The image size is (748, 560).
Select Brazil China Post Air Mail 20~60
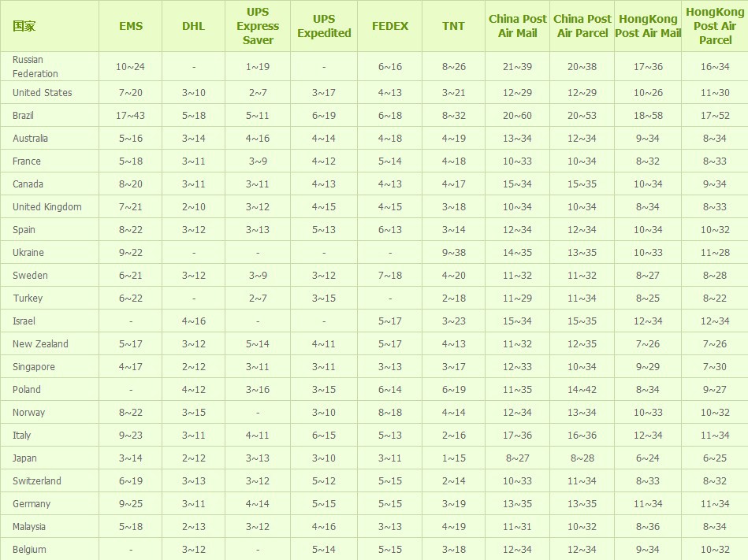click(517, 115)
